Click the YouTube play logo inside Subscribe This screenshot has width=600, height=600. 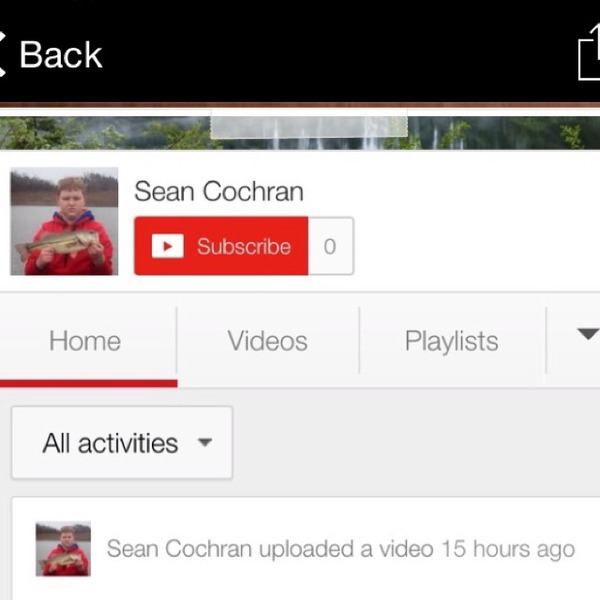(x=167, y=246)
